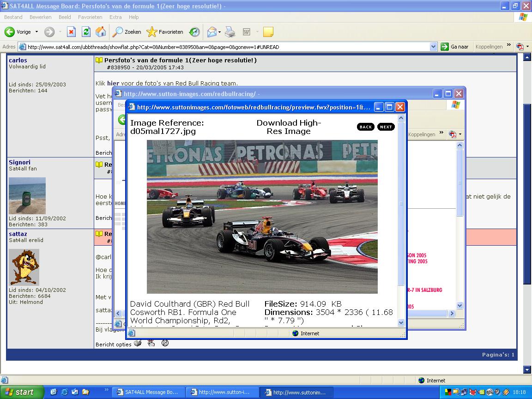Viewport: 532px width, 399px height.
Task: Click the Formula 1 race preview image
Action: tap(262, 217)
